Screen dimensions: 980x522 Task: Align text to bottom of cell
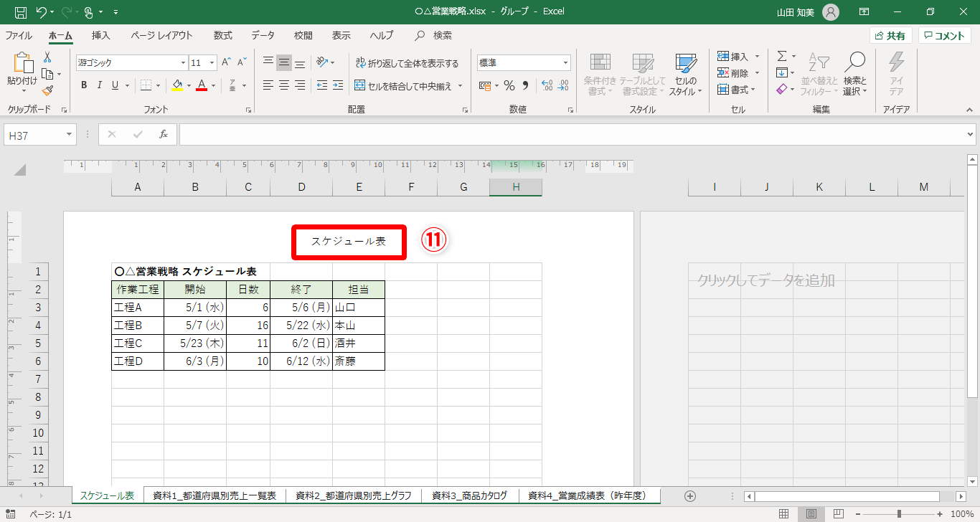coord(301,62)
